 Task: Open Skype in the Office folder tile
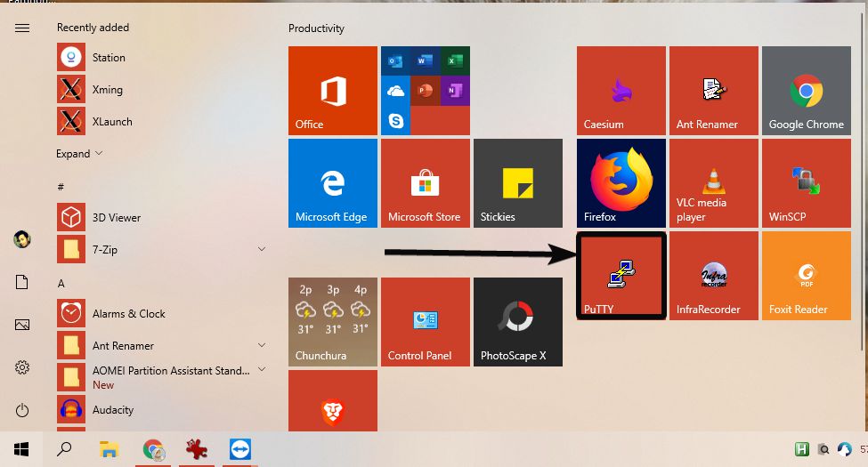(x=395, y=121)
